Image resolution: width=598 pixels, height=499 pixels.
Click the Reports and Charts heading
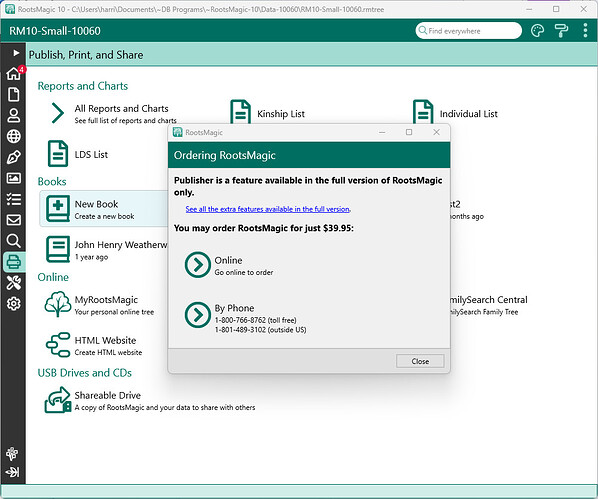[83, 86]
